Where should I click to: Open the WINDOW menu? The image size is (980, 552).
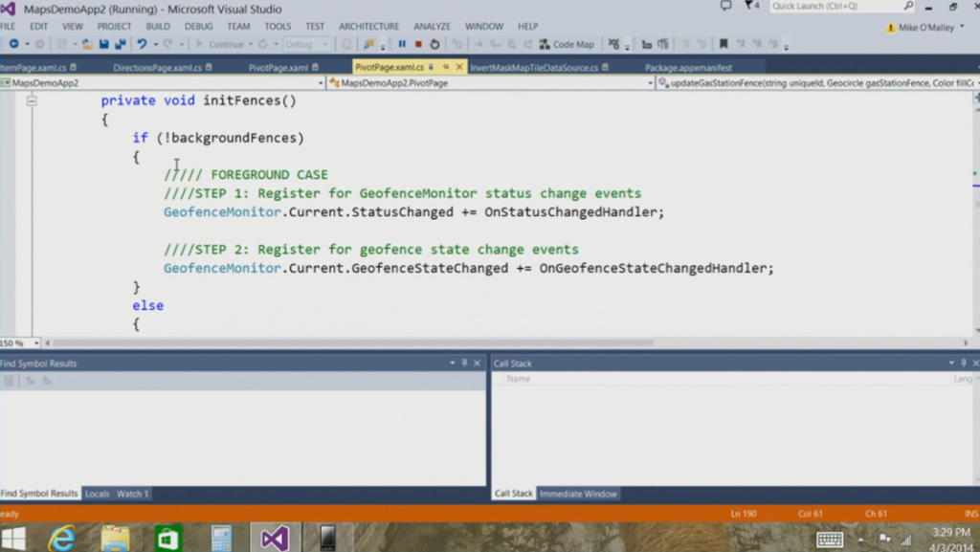483,26
